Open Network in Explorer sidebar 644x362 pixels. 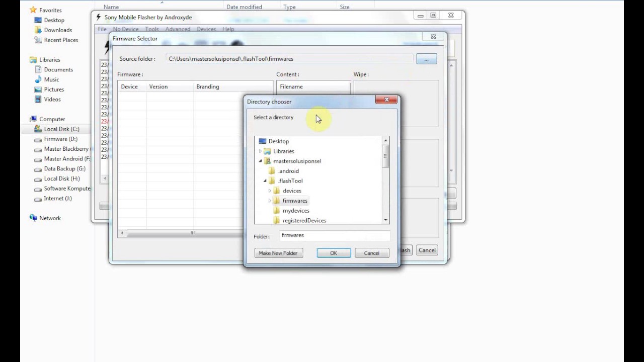(50, 218)
